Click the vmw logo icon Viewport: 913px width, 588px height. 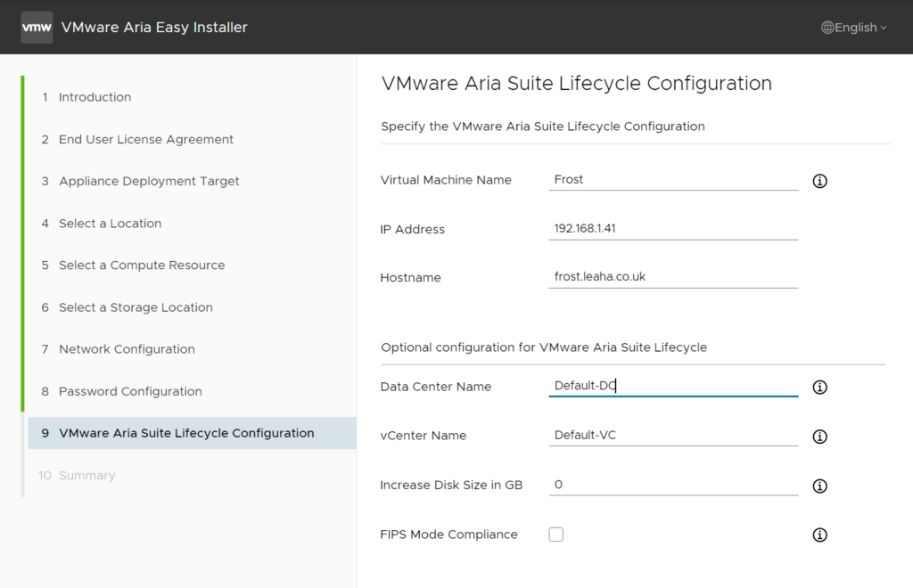click(37, 27)
